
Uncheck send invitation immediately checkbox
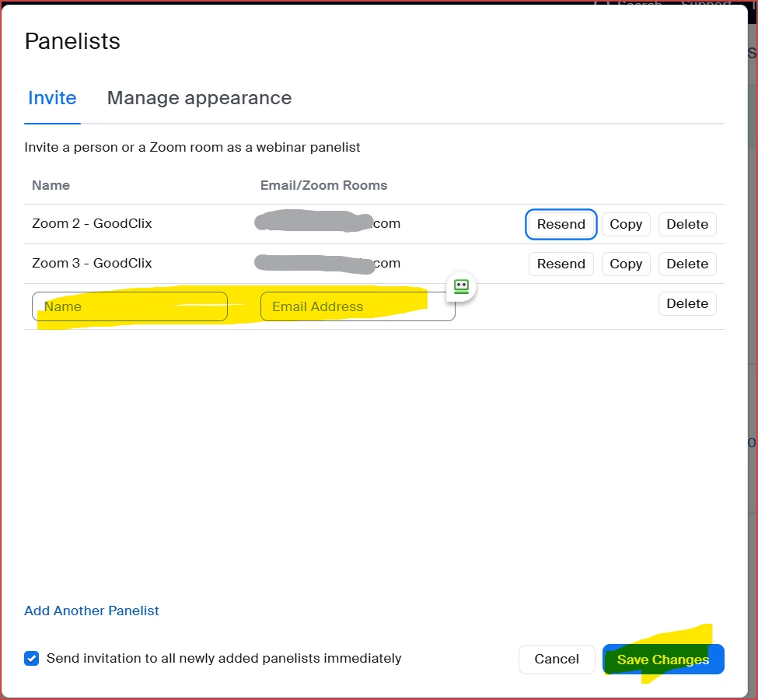pos(31,659)
